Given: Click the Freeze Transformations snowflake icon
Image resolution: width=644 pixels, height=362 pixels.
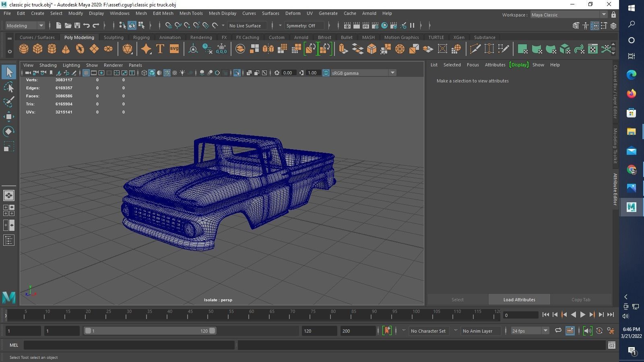Looking at the screenshot, I should pos(221,49).
